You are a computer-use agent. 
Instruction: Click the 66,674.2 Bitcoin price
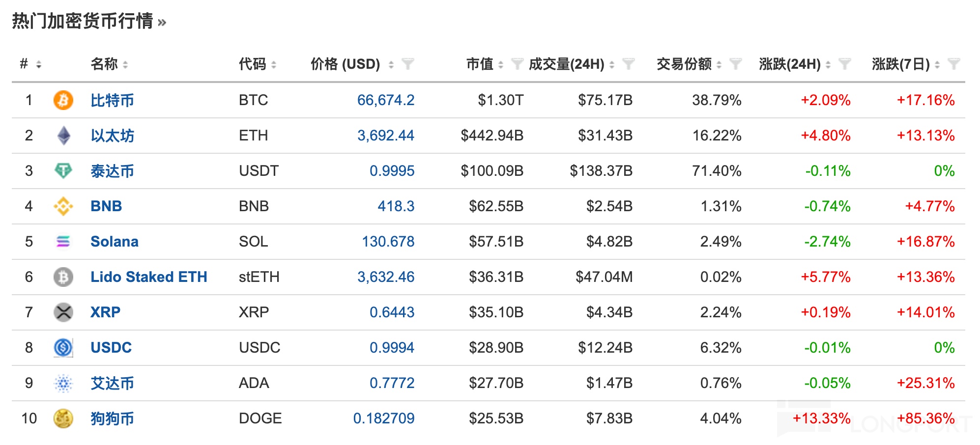[x=385, y=100]
